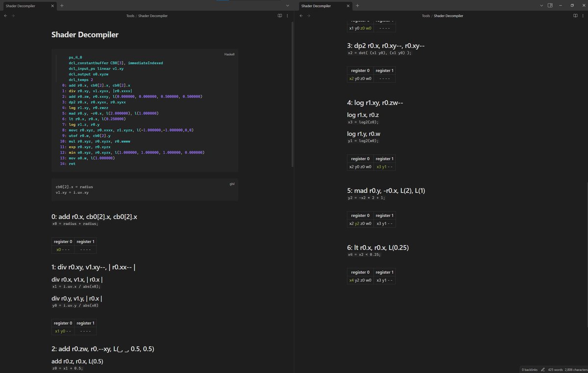This screenshot has height=373, width=588.
Task: Click the 425 words status entry
Action: [555, 369]
